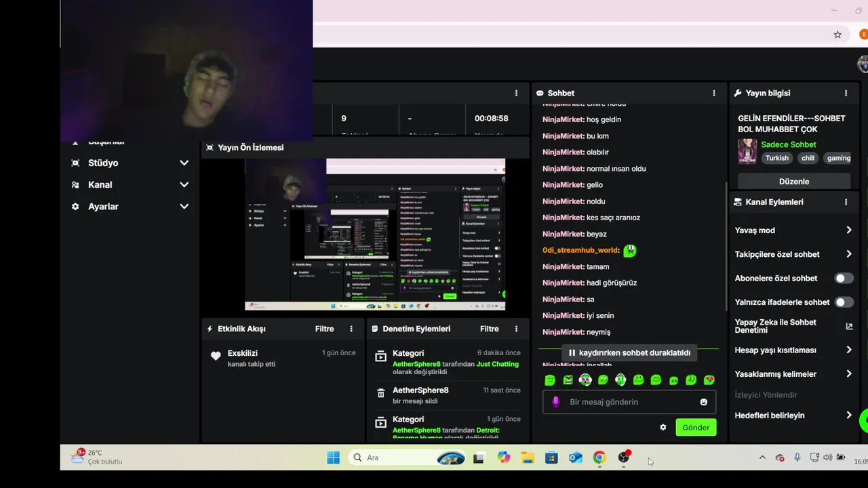Screen dimensions: 868x488
Task: Click Exskilizi follower name in activity feed
Action: pyautogui.click(x=242, y=353)
